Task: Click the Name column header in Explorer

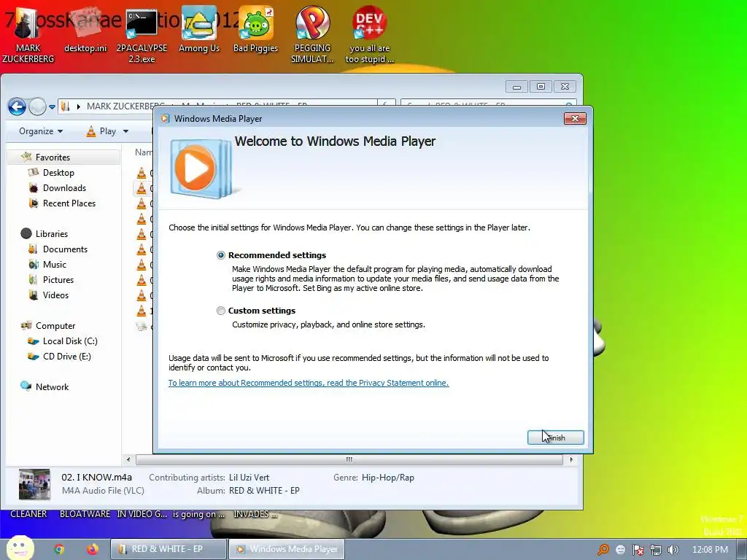Action: [144, 152]
